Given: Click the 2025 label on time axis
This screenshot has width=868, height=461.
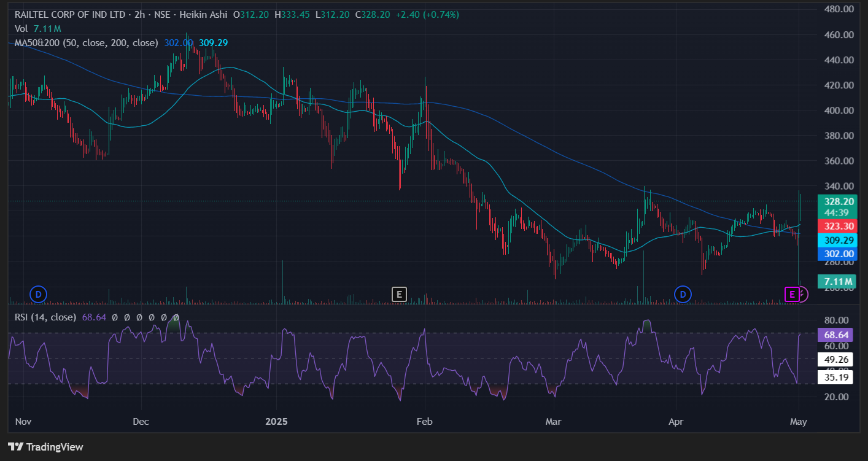Looking at the screenshot, I should tap(276, 422).
